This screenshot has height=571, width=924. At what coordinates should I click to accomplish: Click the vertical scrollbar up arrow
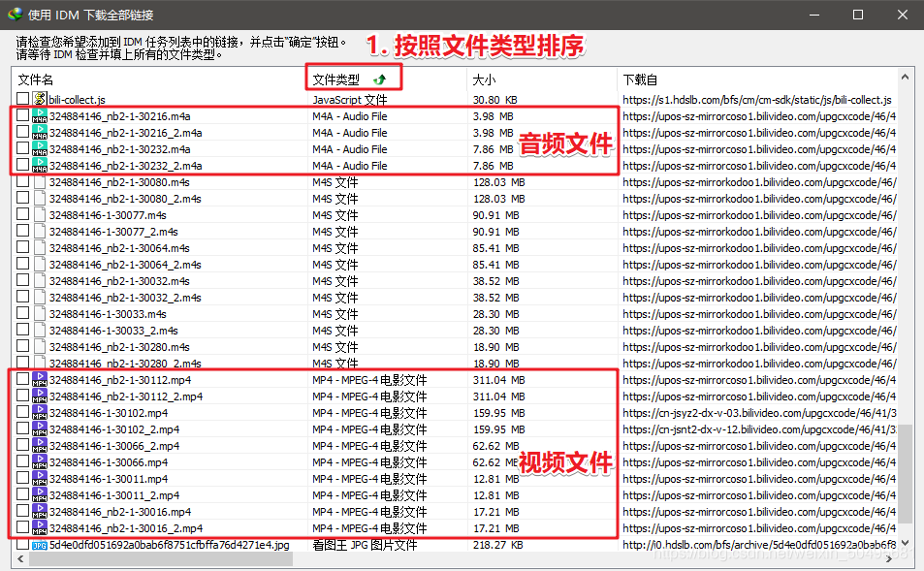pos(905,77)
